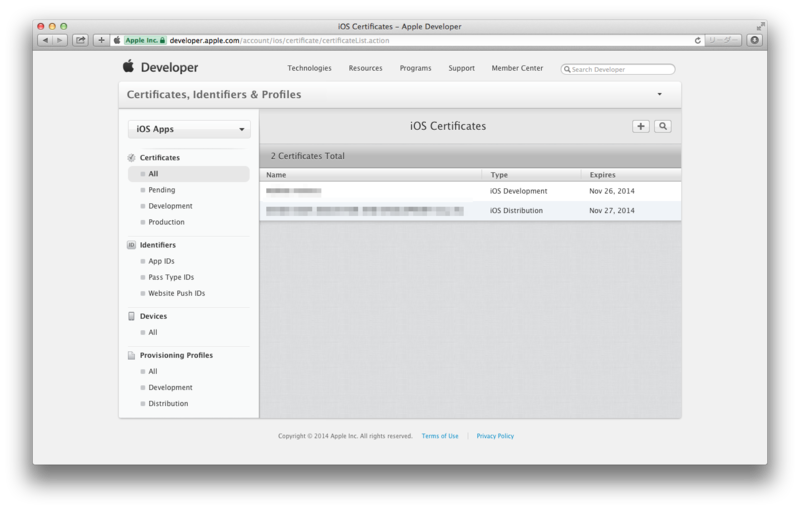Open the iOS Apps dropdown
The image size is (800, 510).
point(189,129)
